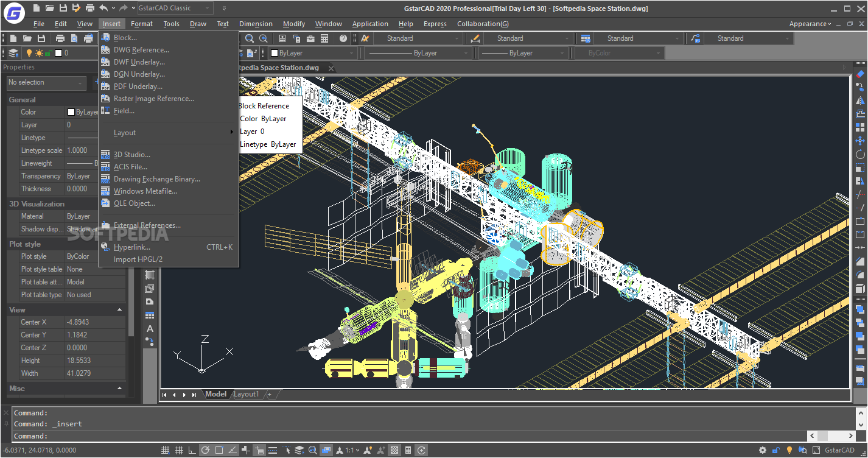Click the Multileader Style icon
The height and width of the screenshot is (458, 868).
696,38
